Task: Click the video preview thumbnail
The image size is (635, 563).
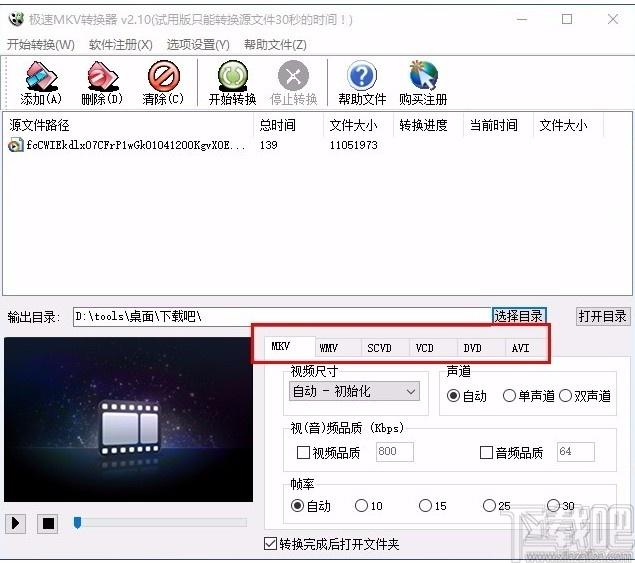Action: (128, 420)
